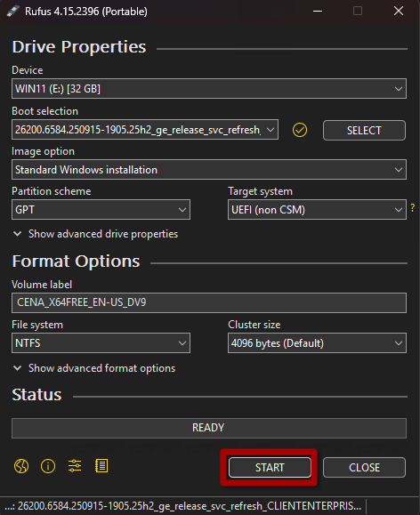Open the Device dropdown WIN11 (E:)
The width and height of the screenshot is (420, 515).
(x=209, y=89)
